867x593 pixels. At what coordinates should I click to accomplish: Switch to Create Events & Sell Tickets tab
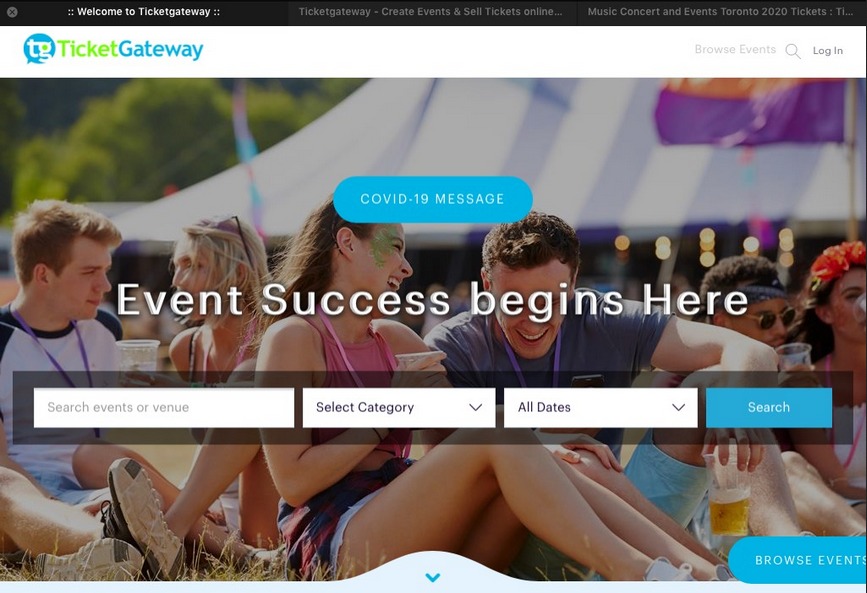pos(430,12)
